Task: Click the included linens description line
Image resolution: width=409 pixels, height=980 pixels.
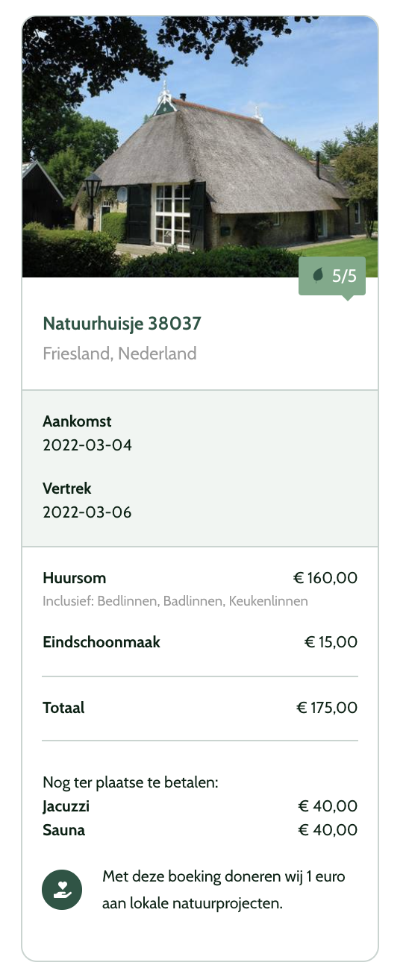Action: 175,601
